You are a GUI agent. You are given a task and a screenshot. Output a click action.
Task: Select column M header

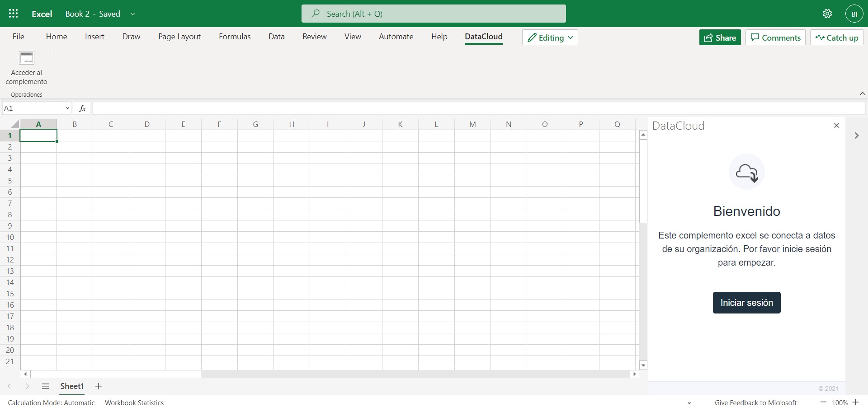472,124
